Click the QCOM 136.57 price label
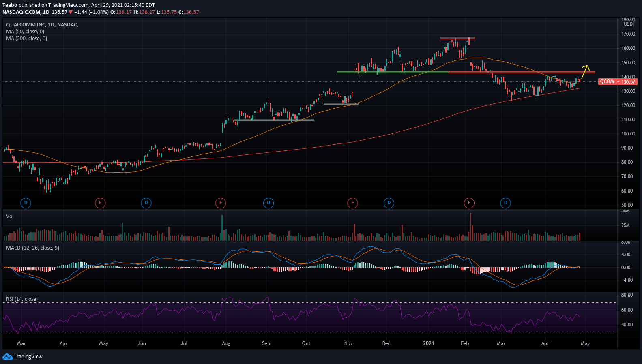 pyautogui.click(x=618, y=81)
